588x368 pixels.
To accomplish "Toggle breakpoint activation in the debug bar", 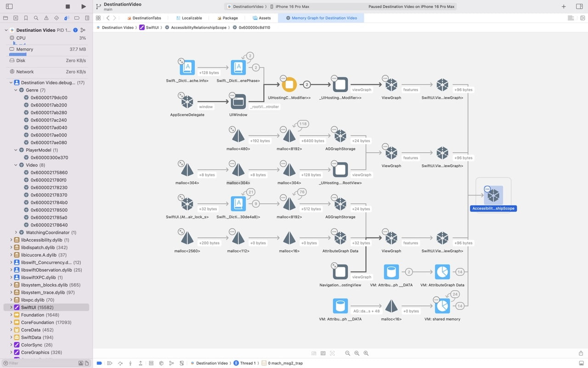I will [99, 363].
